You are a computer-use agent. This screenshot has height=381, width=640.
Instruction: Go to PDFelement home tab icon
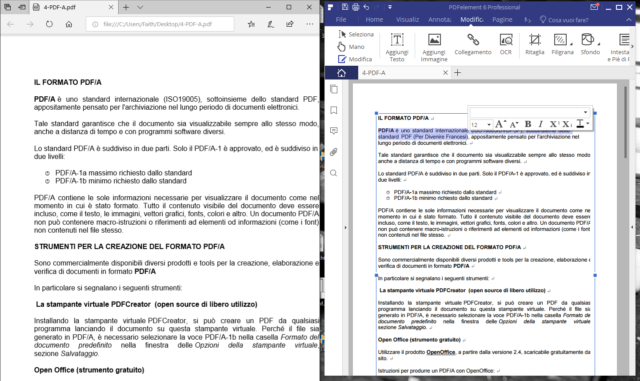tap(341, 73)
